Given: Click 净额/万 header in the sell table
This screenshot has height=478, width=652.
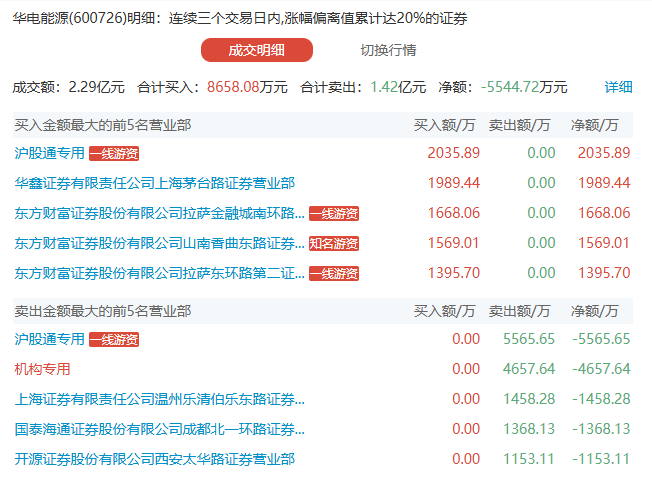Looking at the screenshot, I should pyautogui.click(x=595, y=311).
